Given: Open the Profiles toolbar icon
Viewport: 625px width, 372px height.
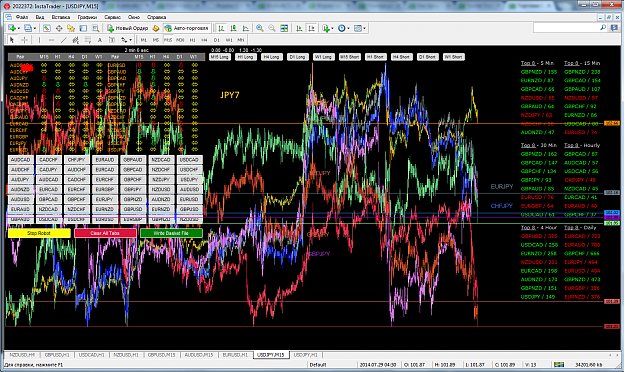Looking at the screenshot, I should click(28, 28).
